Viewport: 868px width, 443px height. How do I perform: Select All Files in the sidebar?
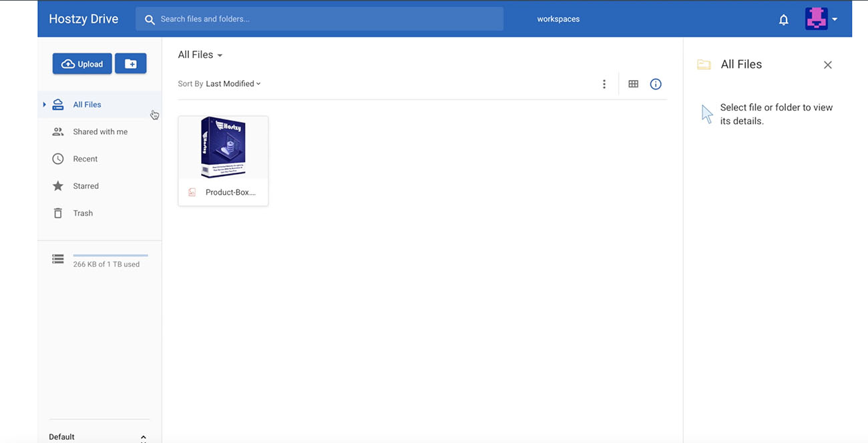[99, 105]
